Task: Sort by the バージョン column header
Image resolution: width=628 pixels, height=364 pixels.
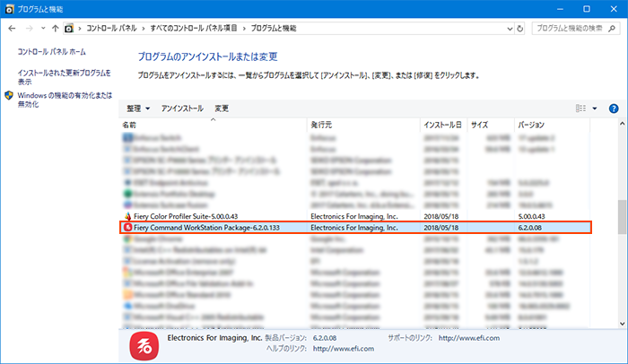Action: 552,125
